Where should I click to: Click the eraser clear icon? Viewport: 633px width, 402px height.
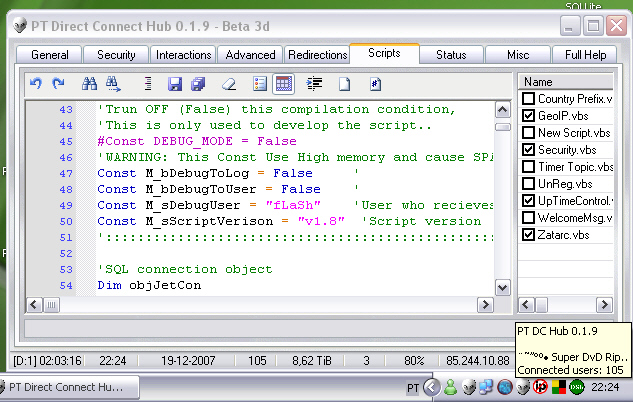click(227, 84)
